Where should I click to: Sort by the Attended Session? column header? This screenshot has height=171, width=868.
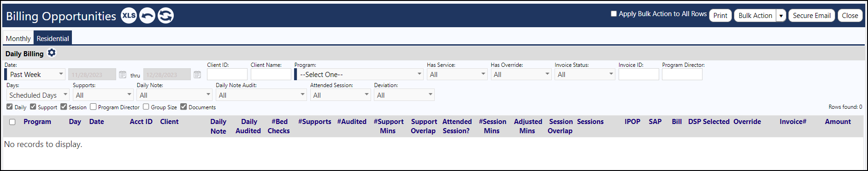coord(457,126)
